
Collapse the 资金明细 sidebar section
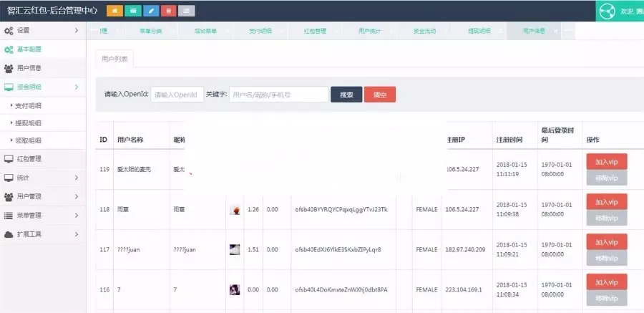coord(43,87)
